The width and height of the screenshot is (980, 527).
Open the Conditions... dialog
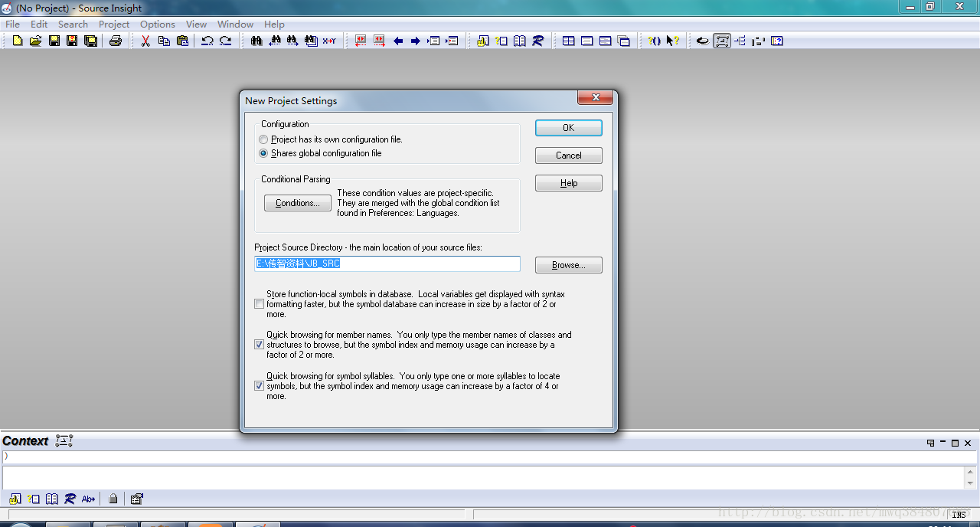(x=298, y=203)
